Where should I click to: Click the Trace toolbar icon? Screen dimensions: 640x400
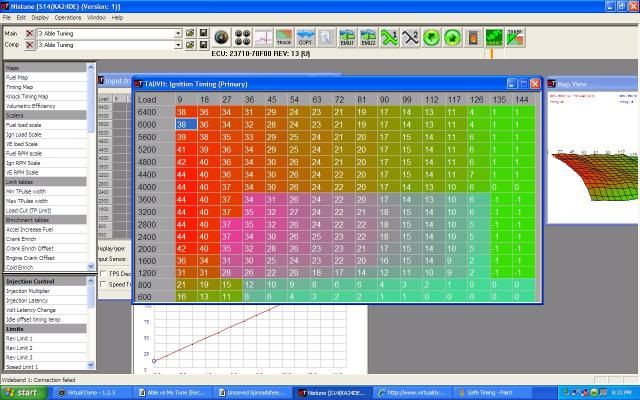[285, 38]
